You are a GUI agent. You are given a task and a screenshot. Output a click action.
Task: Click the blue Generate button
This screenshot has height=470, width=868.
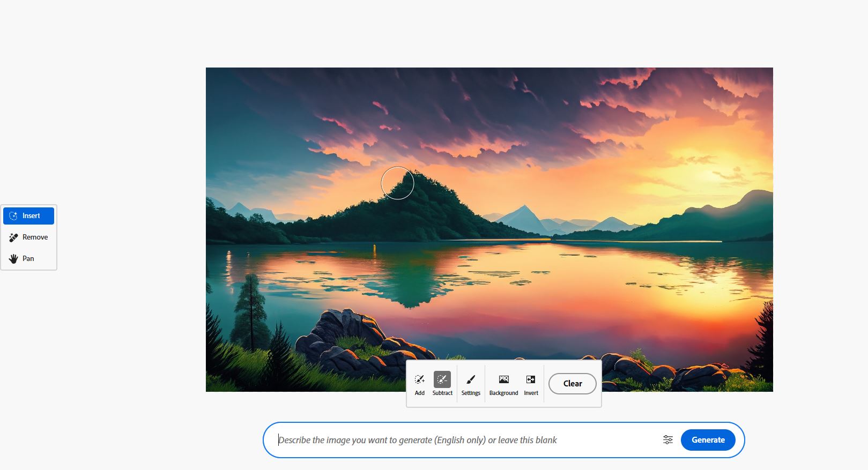[x=708, y=440]
